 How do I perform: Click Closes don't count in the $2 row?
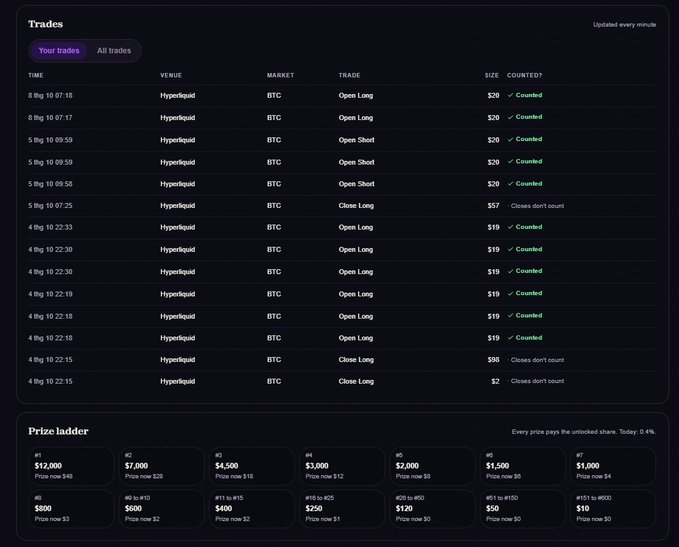537,381
